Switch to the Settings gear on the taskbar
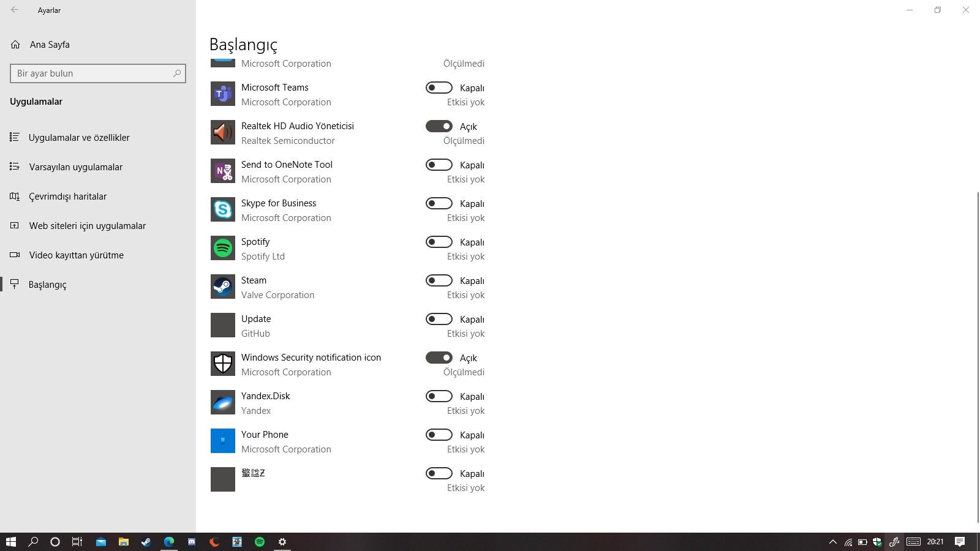The image size is (980, 551). click(282, 542)
